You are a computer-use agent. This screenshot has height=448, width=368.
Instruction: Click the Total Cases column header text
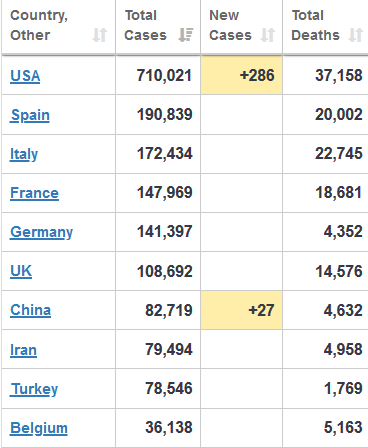pyautogui.click(x=145, y=25)
